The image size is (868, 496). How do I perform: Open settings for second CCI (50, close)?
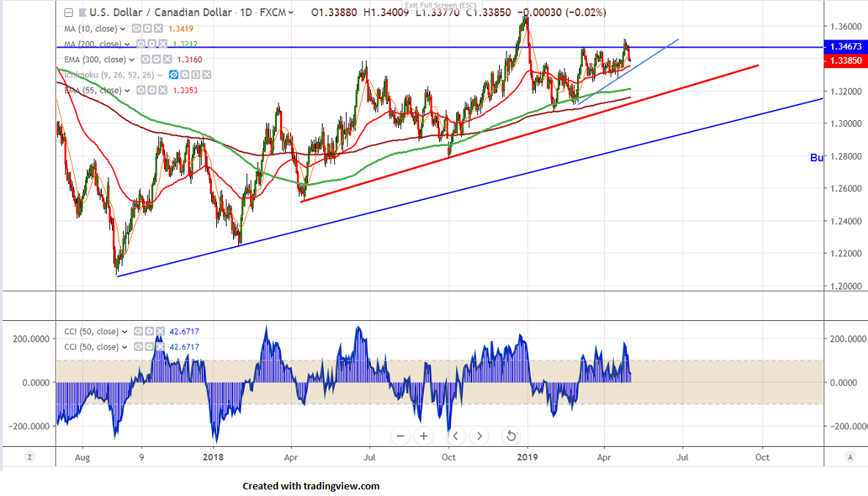(x=149, y=347)
